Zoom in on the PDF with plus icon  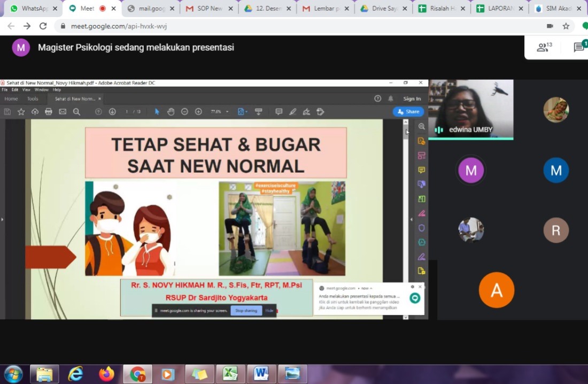coord(198,111)
